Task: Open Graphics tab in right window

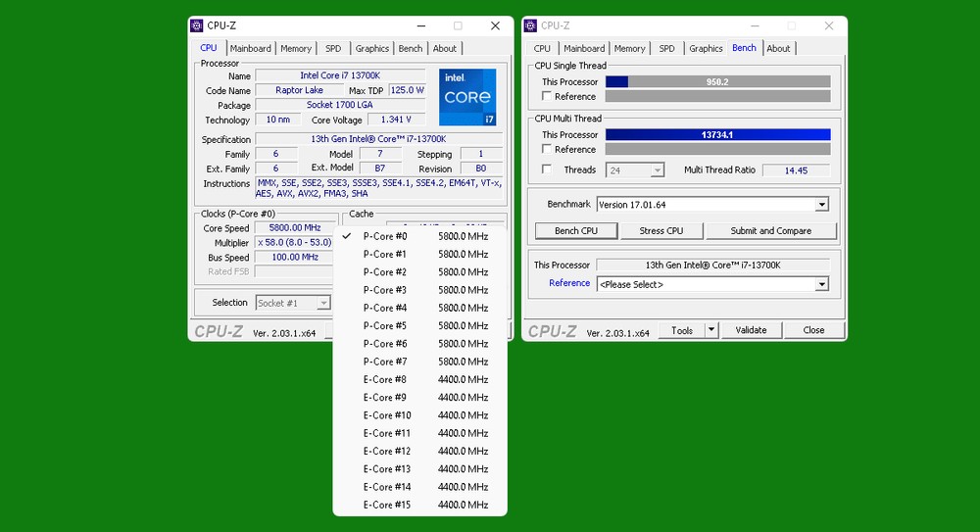Action: pos(706,49)
